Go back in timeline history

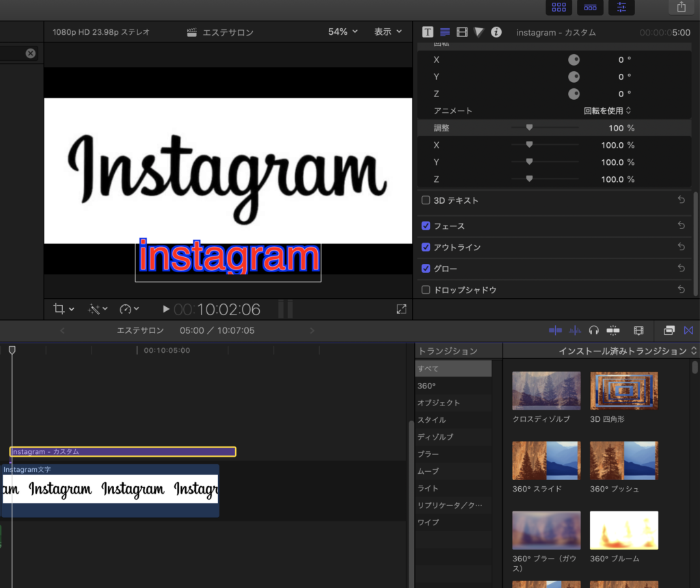(x=62, y=331)
